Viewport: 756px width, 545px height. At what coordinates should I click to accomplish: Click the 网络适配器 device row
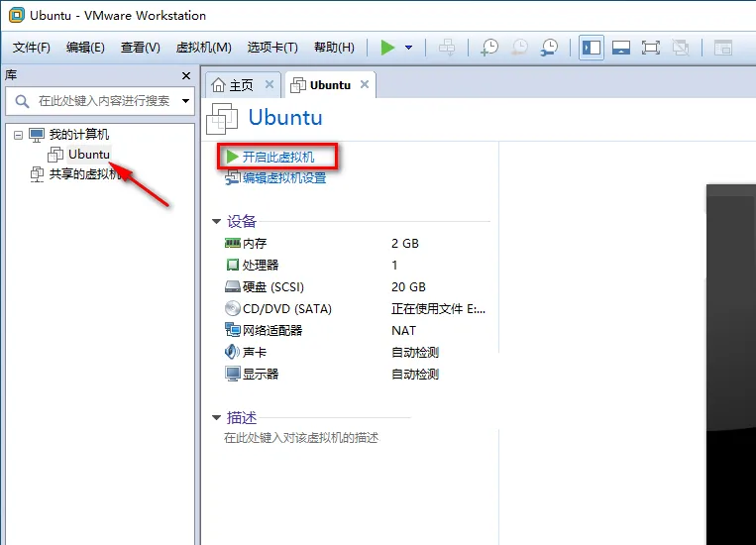coord(357,330)
